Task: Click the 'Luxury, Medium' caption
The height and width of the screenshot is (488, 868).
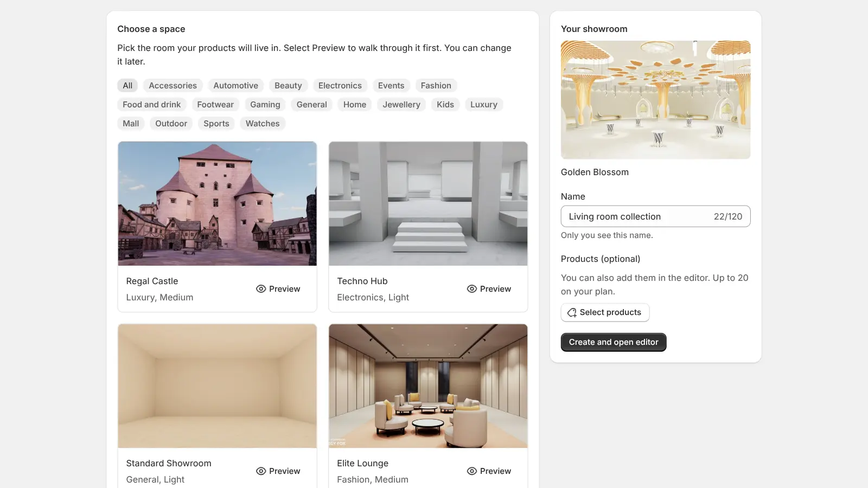Action: 159,297
